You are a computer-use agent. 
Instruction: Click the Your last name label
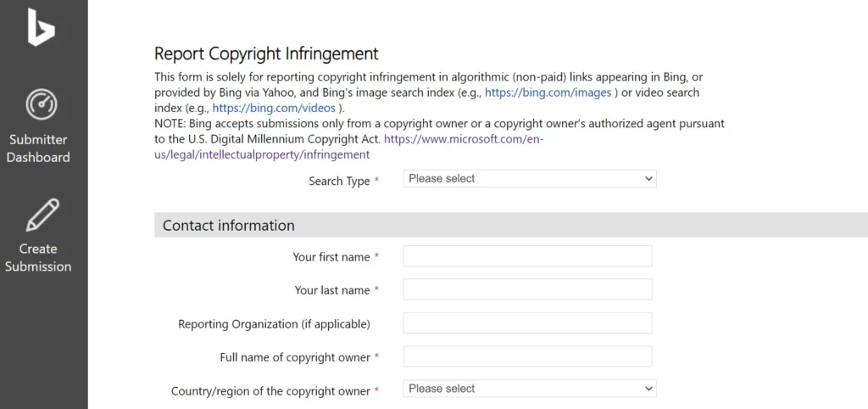pyautogui.click(x=332, y=290)
